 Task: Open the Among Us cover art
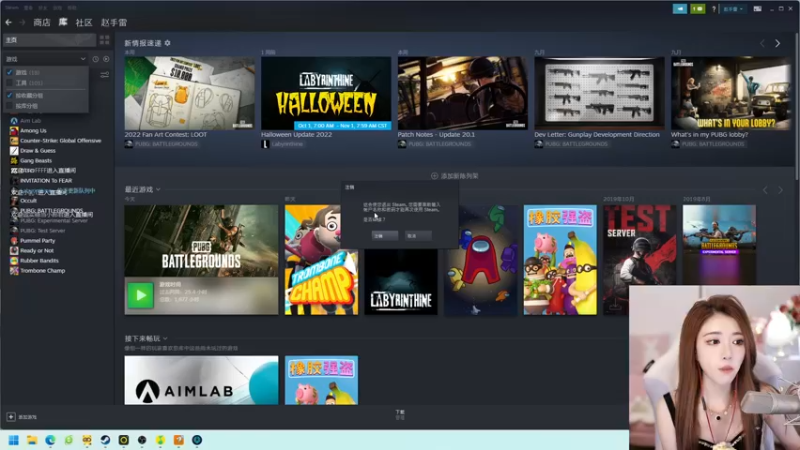481,260
